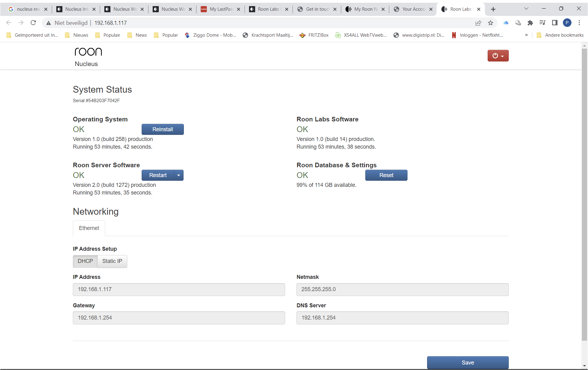Share this page icon
Image resolution: width=588 pixels, height=370 pixels.
pyautogui.click(x=478, y=23)
